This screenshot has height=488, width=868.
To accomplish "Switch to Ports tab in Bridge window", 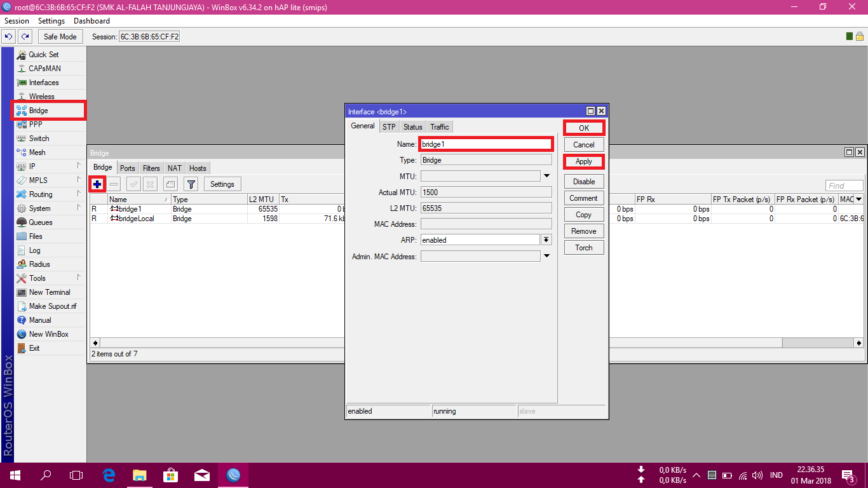I will [x=128, y=168].
